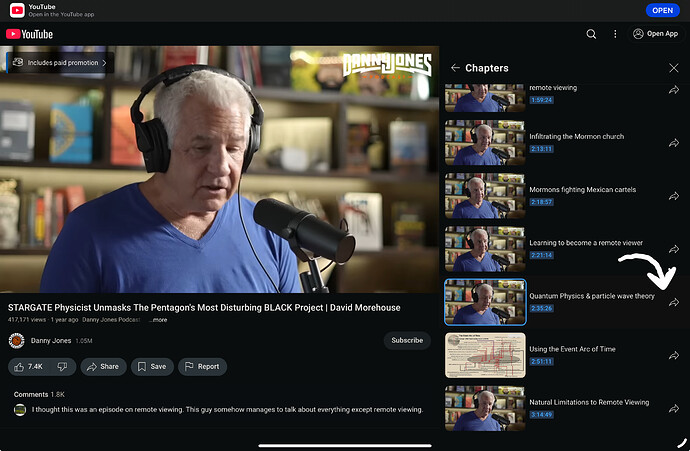Jump to timestamp 2:35:26
Screen dimensions: 690x451
(541, 308)
